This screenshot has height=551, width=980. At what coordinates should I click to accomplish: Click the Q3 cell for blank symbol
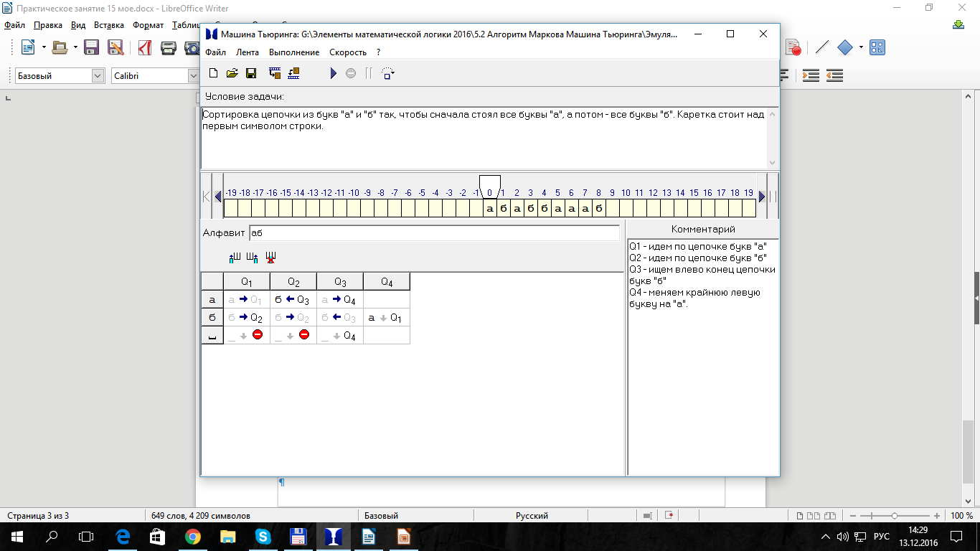pos(340,336)
